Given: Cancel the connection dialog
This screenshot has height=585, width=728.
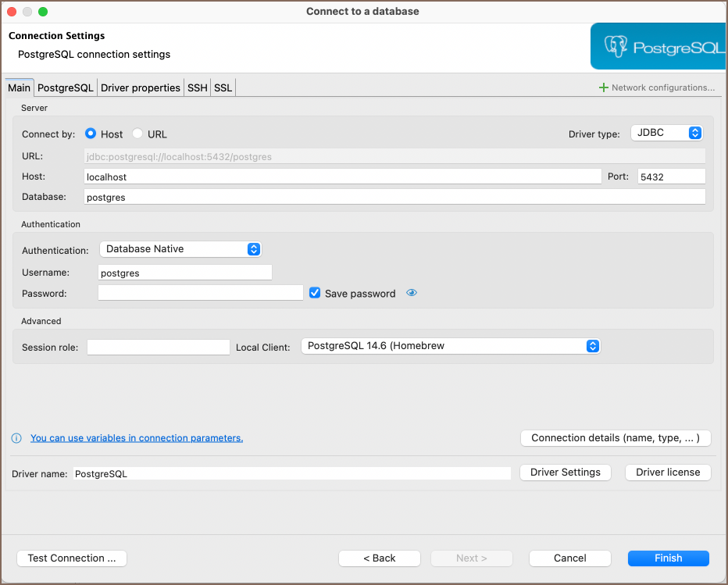Looking at the screenshot, I should point(569,558).
